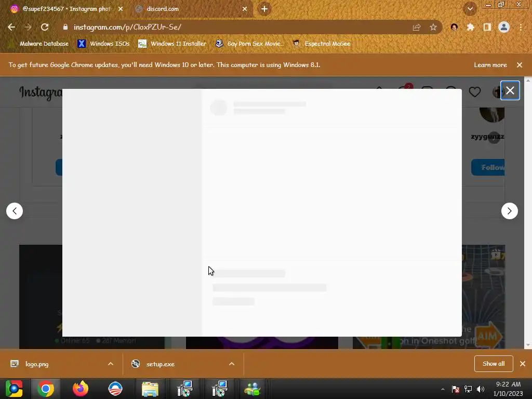This screenshot has width=532, height=399.
Task: Open Chrome profile avatar menu
Action: coord(504,27)
